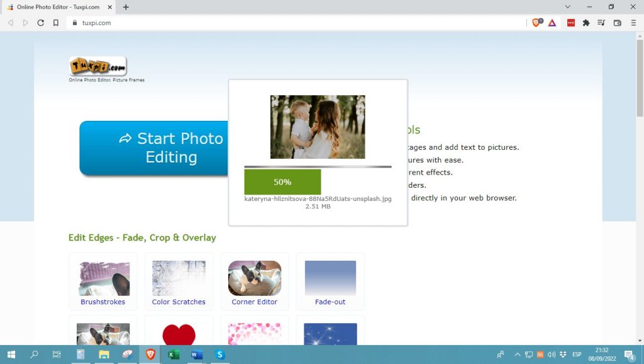Open the Brave hamburger menu

click(633, 23)
